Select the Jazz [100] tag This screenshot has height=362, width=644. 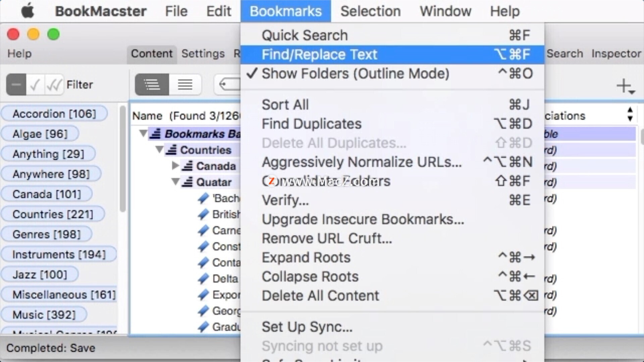[40, 275]
